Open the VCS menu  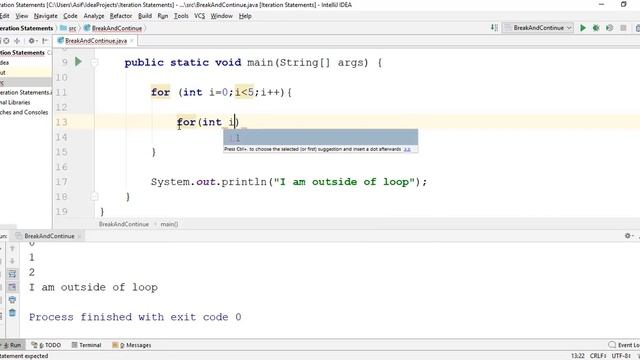click(200, 16)
